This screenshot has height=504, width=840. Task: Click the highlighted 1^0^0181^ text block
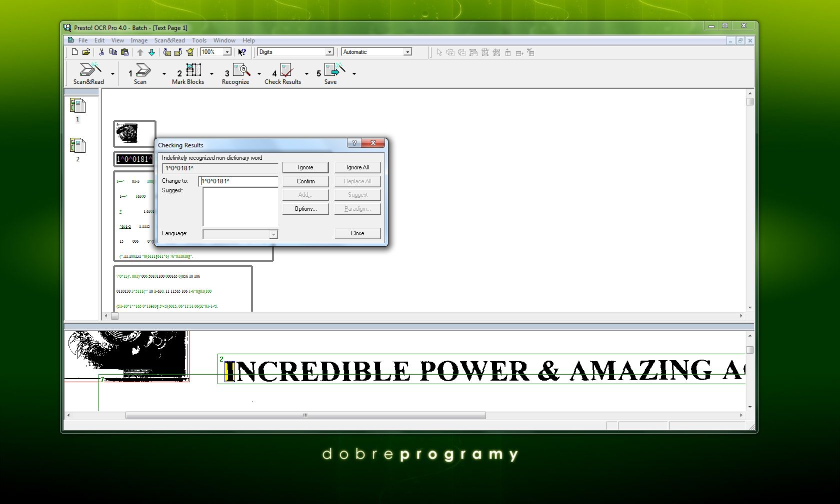click(134, 159)
